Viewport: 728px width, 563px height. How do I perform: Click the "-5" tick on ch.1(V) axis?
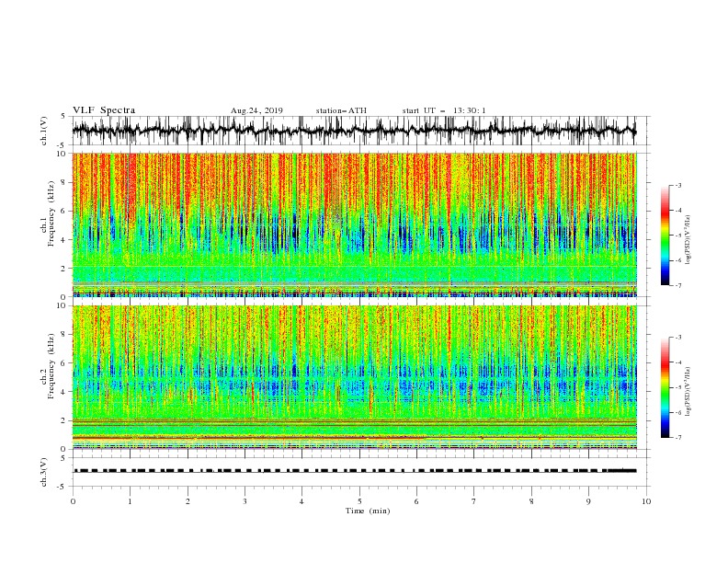point(62,145)
